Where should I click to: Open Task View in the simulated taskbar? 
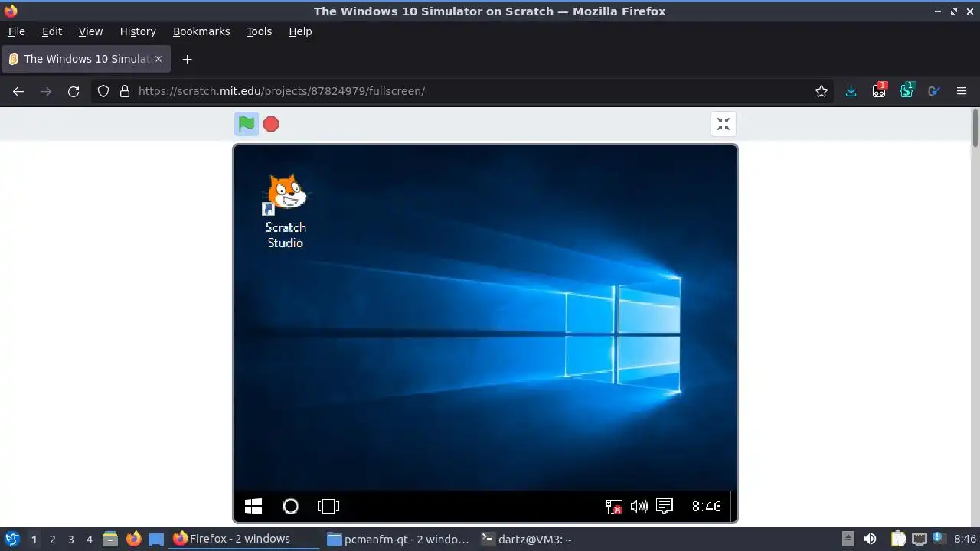[x=328, y=506]
